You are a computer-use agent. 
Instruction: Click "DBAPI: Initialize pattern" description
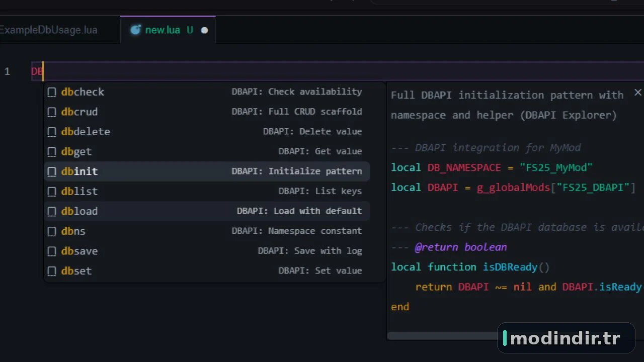(297, 171)
